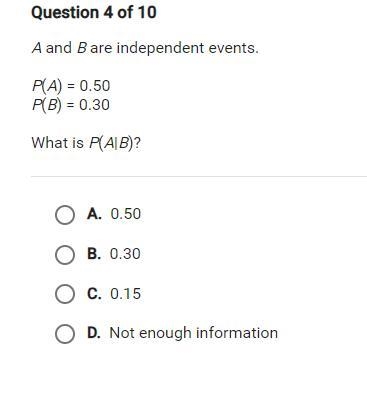Click the bold letter D. answer label
The width and height of the screenshot is (367, 400).
94,333
